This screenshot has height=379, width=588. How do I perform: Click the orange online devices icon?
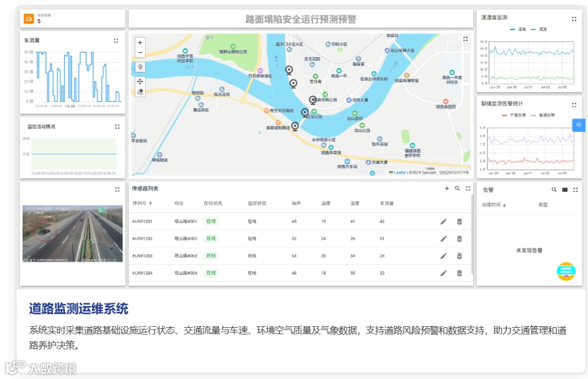(x=29, y=19)
